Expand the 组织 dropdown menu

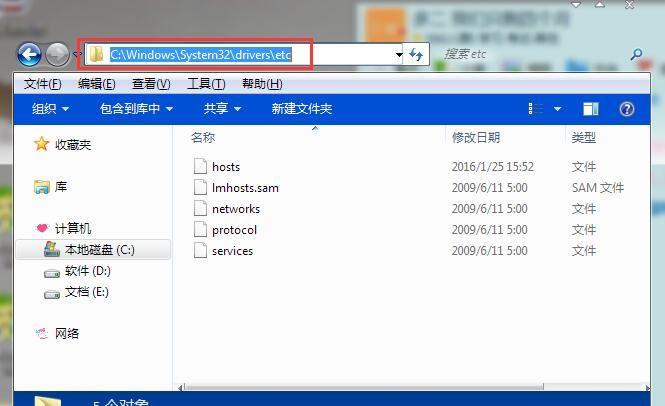[65, 109]
